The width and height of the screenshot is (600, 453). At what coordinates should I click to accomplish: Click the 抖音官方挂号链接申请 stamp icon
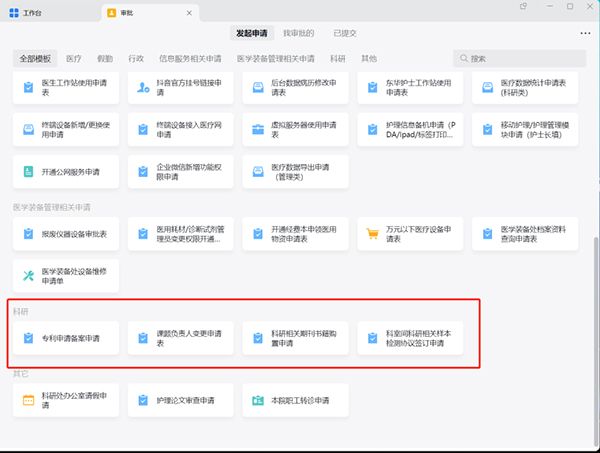tap(143, 88)
